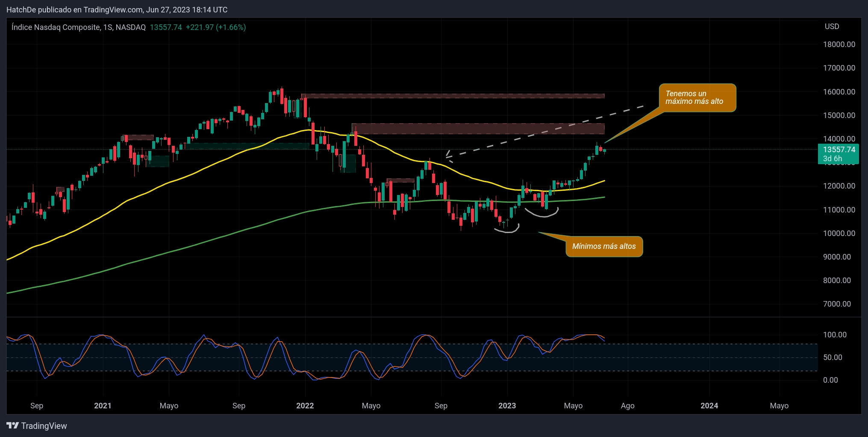The width and height of the screenshot is (868, 437).
Task: Toggle the dotted last-price line visibility
Action: [x=684, y=150]
